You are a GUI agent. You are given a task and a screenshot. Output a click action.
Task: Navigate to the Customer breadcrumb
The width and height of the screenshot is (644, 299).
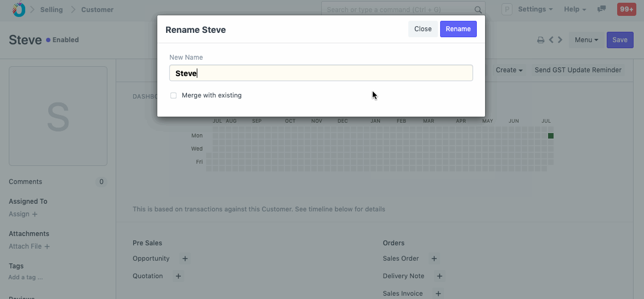tap(98, 9)
